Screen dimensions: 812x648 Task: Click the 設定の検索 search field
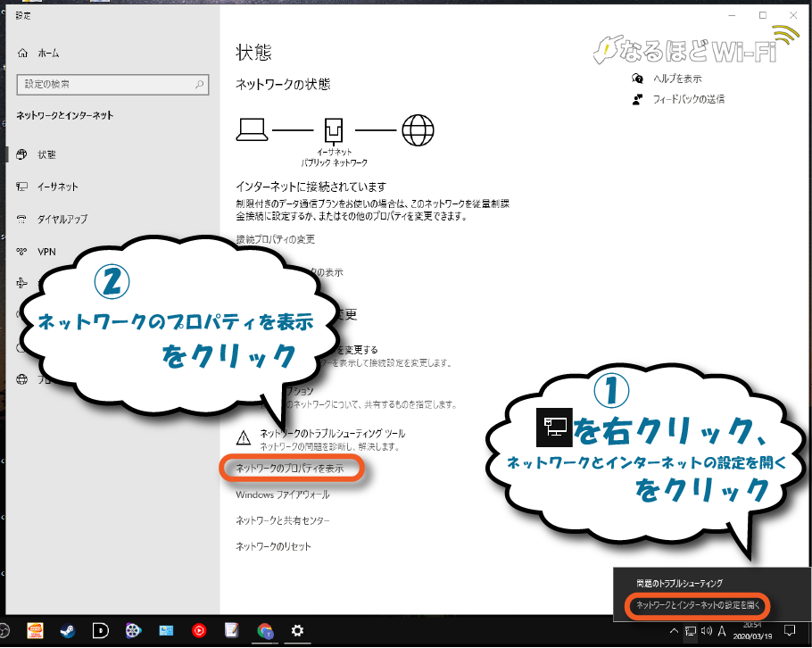112,84
